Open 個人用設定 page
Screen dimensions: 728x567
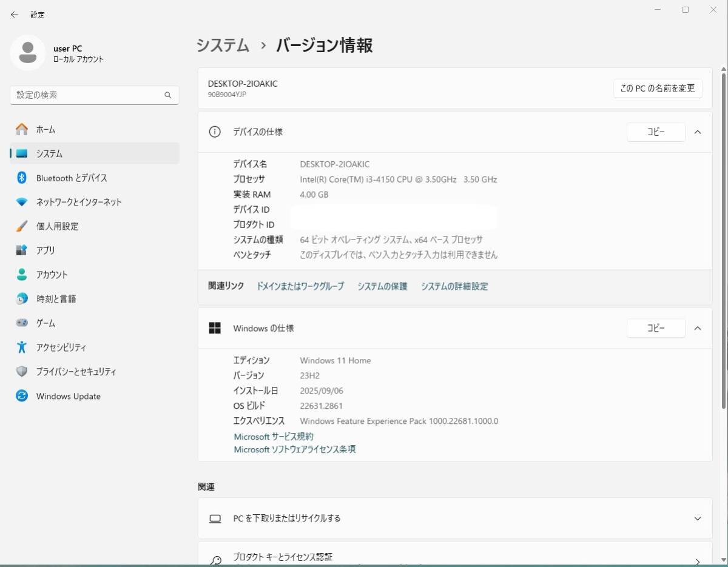coord(95,226)
